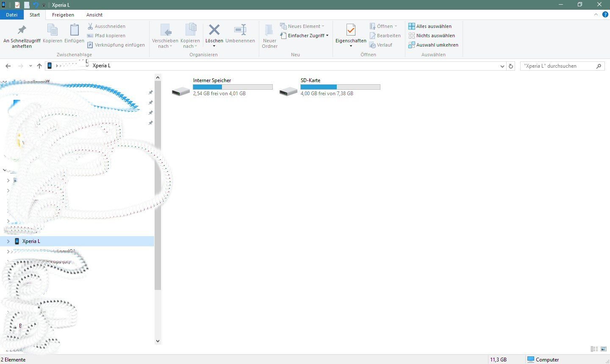This screenshot has width=610, height=364.
Task: Click the refresh button beside address bar
Action: point(511,66)
